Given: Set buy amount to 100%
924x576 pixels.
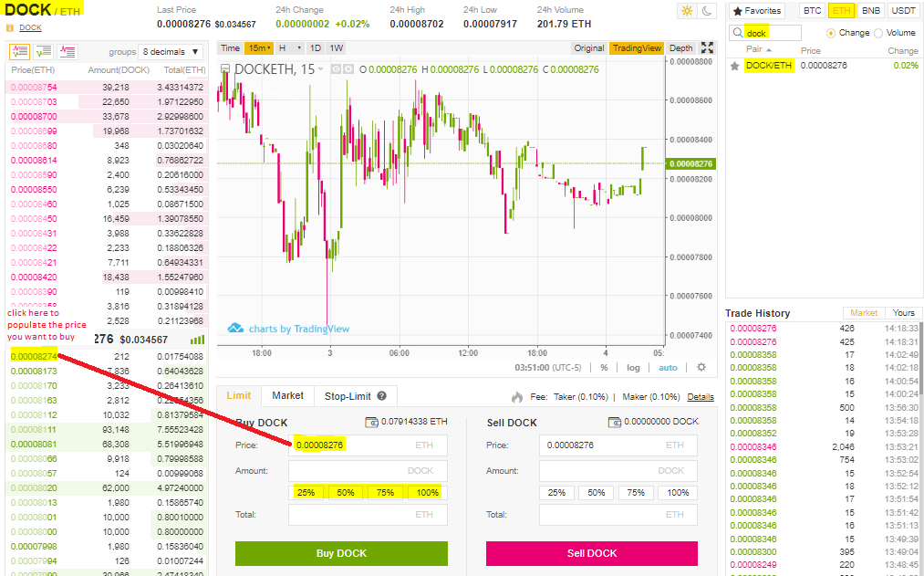Looking at the screenshot, I should point(427,492).
